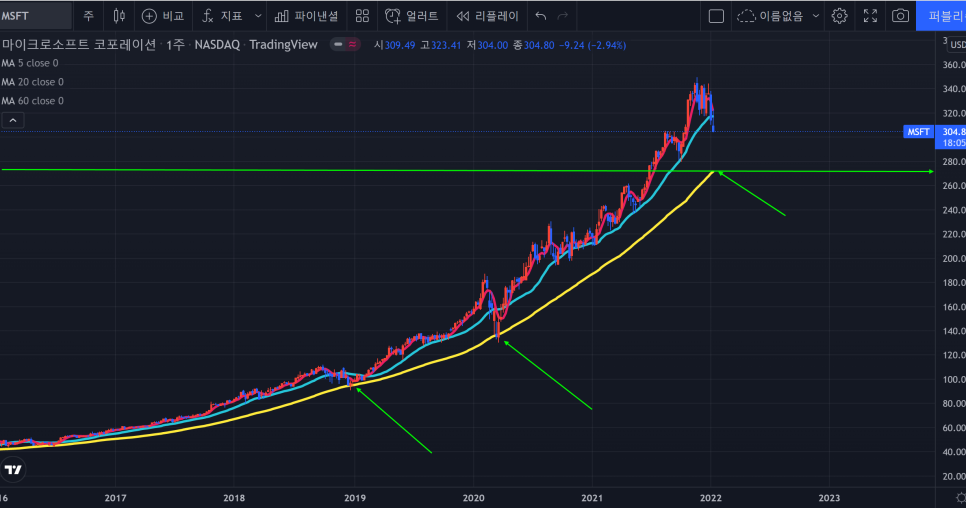The height and width of the screenshot is (508, 966).
Task: Click the MSFT symbol search field
Action: point(35,16)
